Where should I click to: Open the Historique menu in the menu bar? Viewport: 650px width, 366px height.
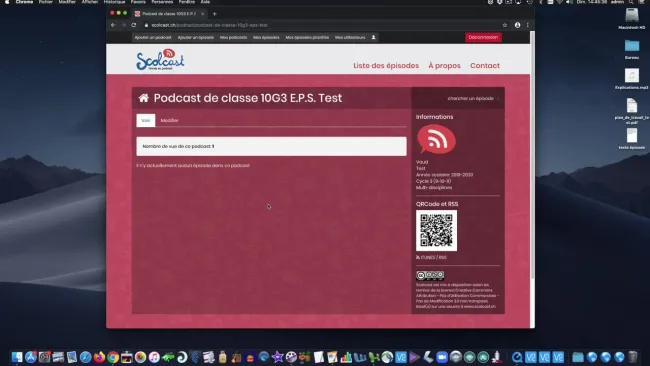114,2
